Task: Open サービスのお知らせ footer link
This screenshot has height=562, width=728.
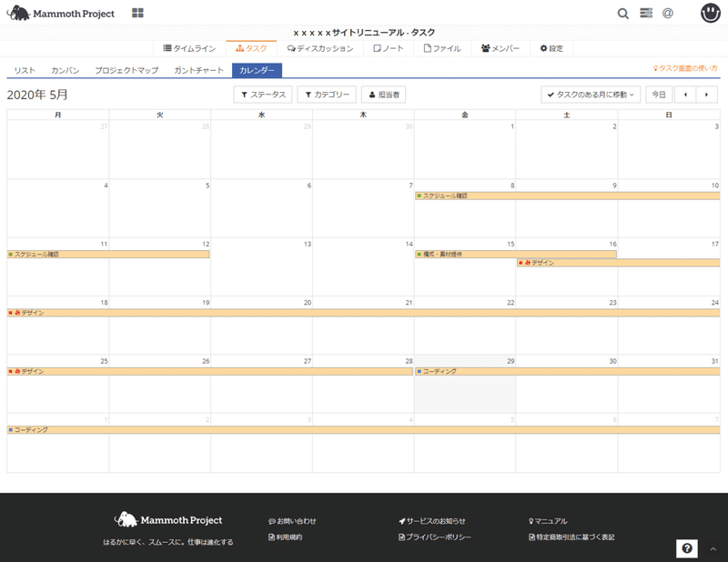Action: (431, 521)
